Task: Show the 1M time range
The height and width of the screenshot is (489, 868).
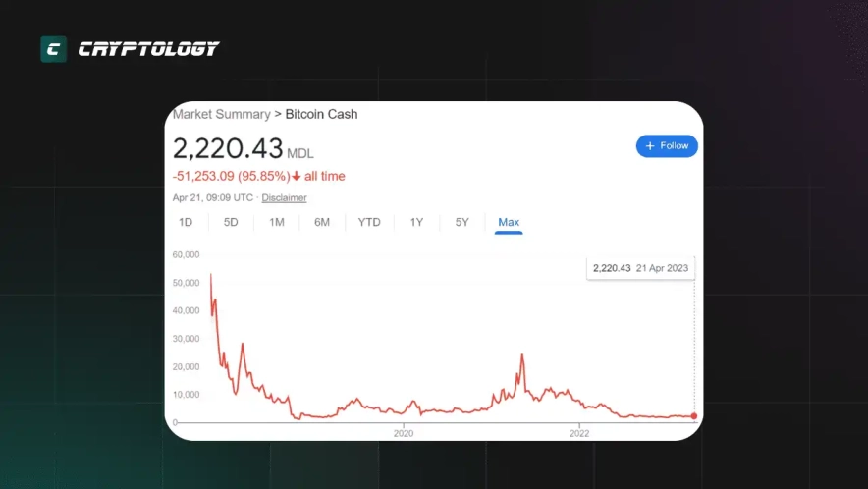Action: [277, 222]
